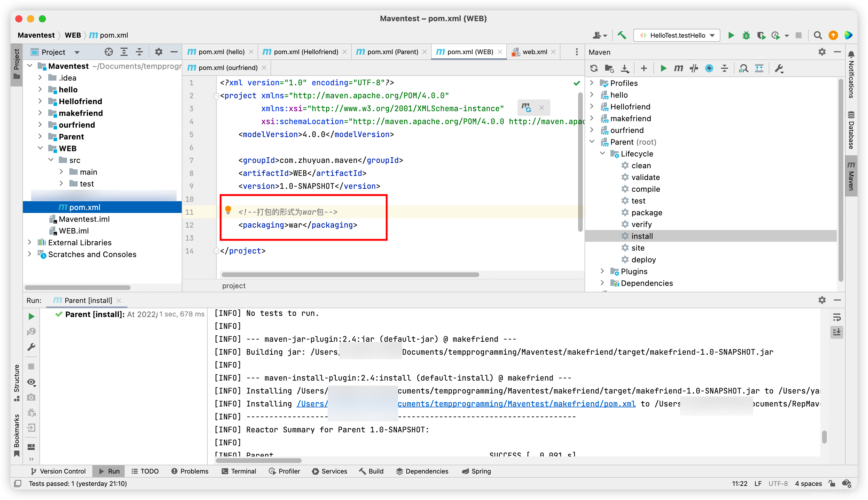
Task: Click the UTF-8 encoding in status bar
Action: (x=778, y=484)
